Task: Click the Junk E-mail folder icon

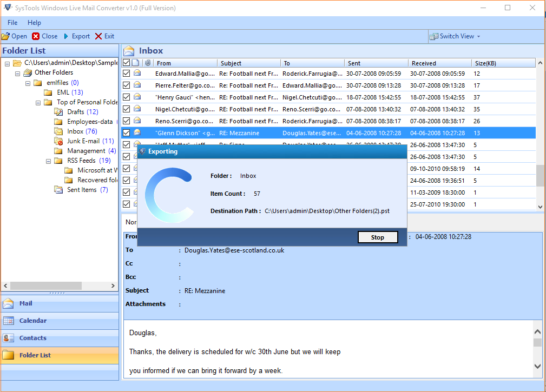Action: [x=58, y=141]
